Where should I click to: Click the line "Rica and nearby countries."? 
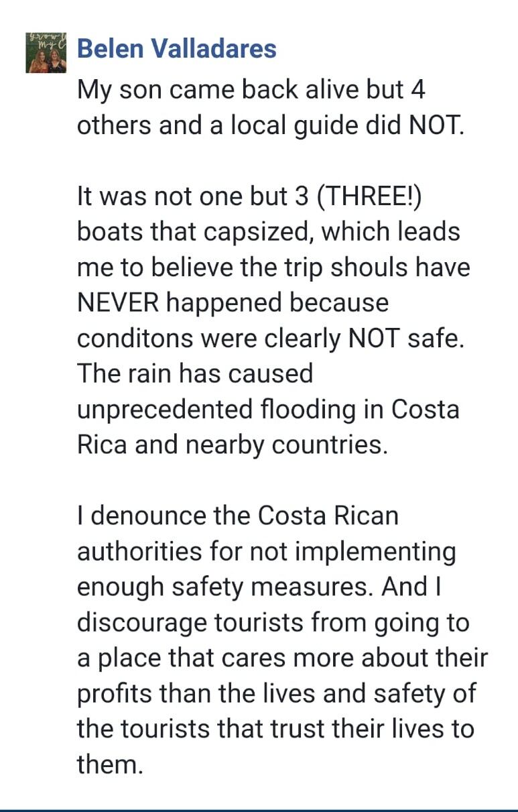233,445
